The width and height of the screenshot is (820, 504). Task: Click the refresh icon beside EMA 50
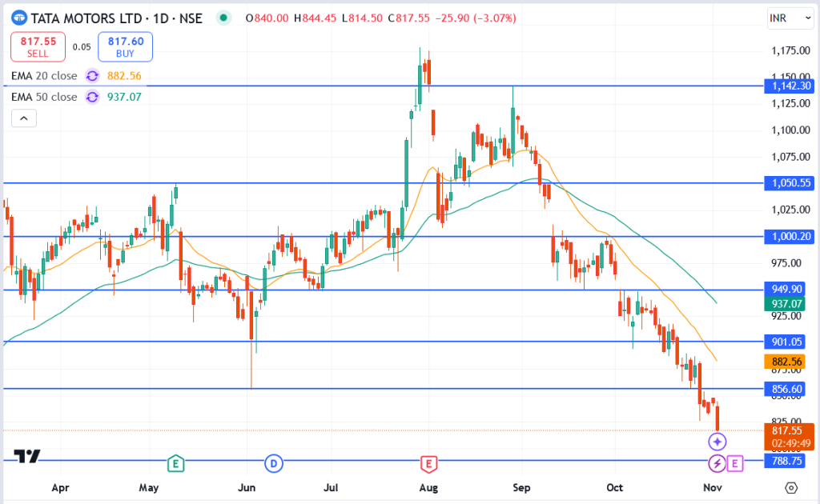pos(92,97)
